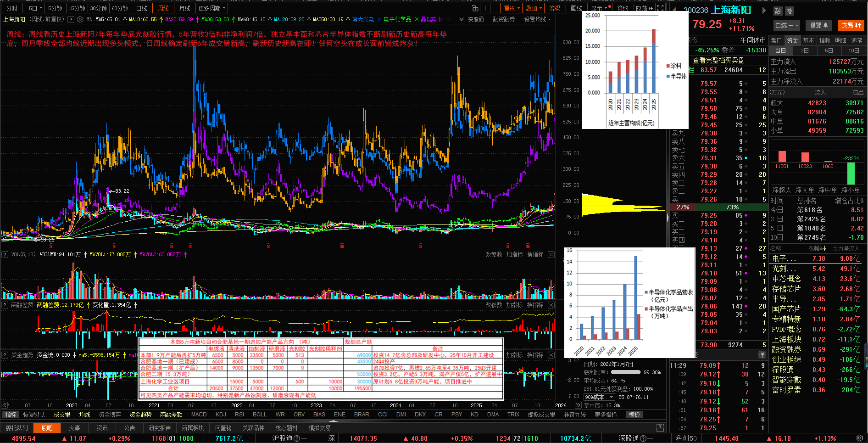Image resolution: width=868 pixels, height=443 pixels.
Task: Open help for 资金趋势 indicator
Action: (x=5, y=355)
